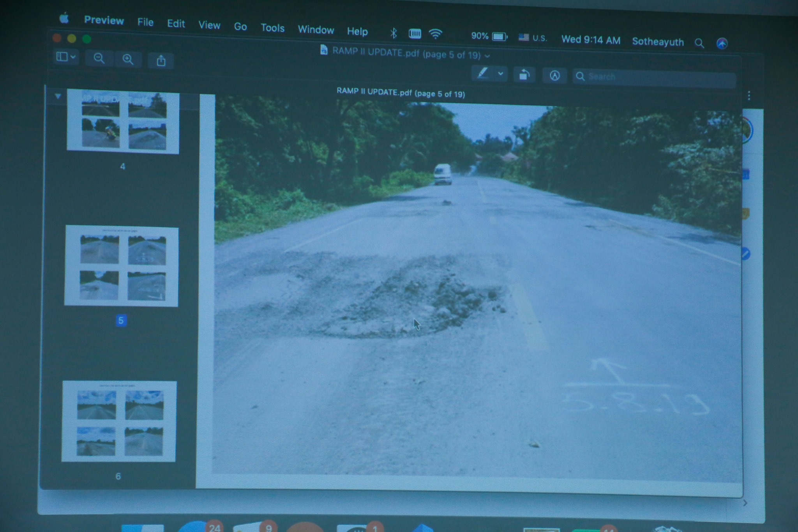
Task: Open the sidebar view mode dropdown
Action: pyautogui.click(x=65, y=57)
